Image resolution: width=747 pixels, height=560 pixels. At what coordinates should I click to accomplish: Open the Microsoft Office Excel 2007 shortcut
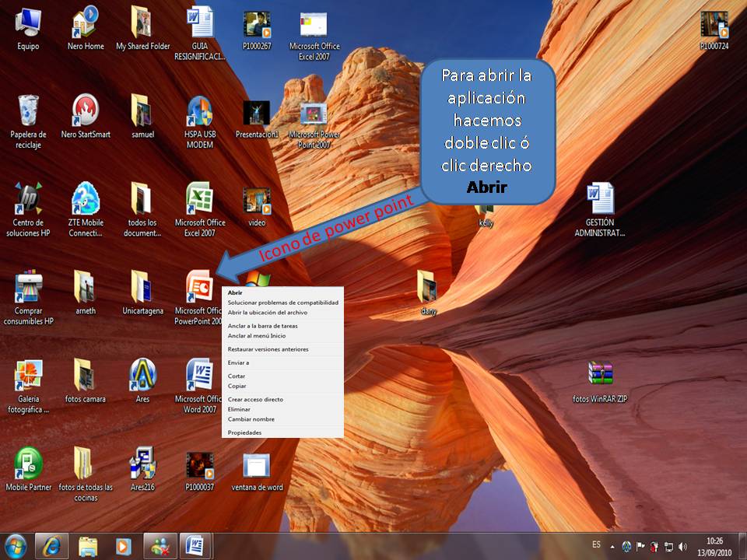[x=198, y=198]
